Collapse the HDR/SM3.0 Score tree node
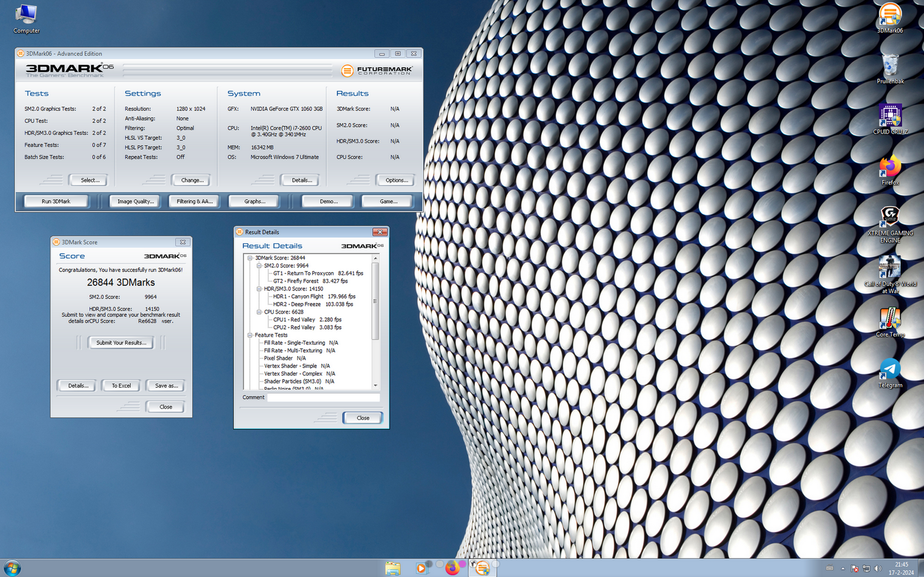Viewport: 924px width, 577px height. coord(259,289)
